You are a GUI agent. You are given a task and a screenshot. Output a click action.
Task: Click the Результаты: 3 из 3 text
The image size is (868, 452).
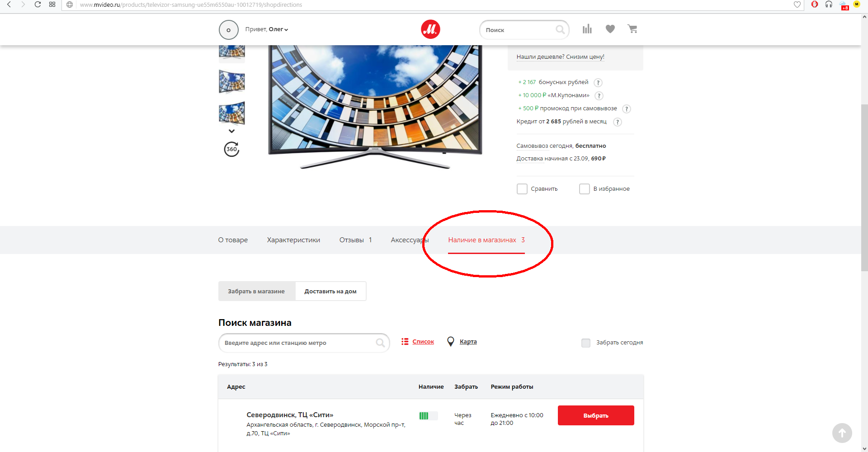[x=243, y=364]
